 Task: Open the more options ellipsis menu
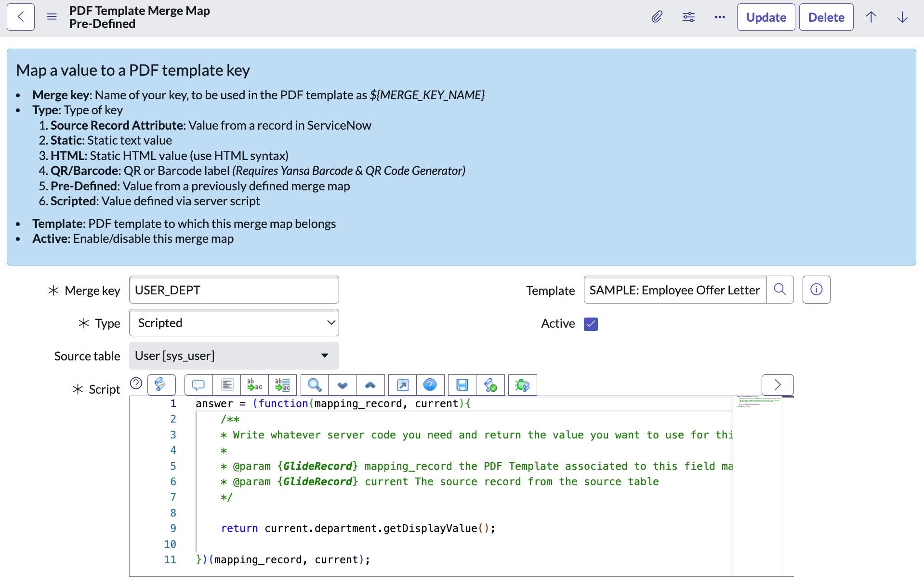(720, 17)
